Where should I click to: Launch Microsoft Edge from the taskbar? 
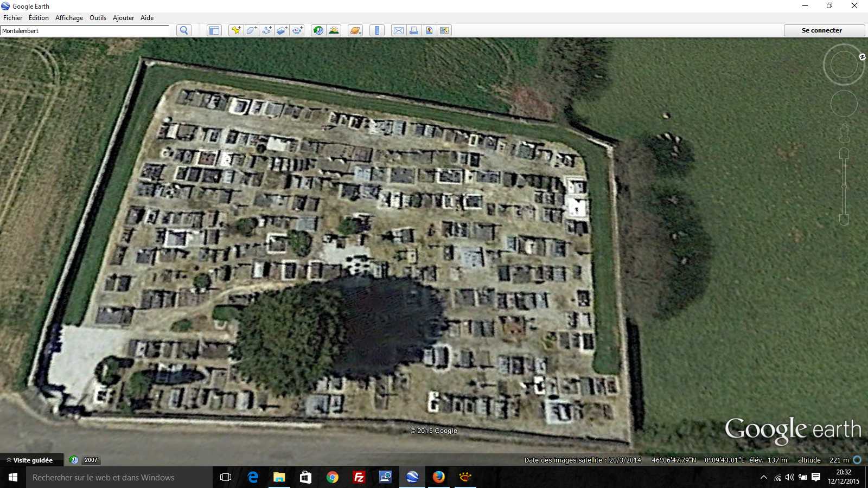(x=253, y=477)
